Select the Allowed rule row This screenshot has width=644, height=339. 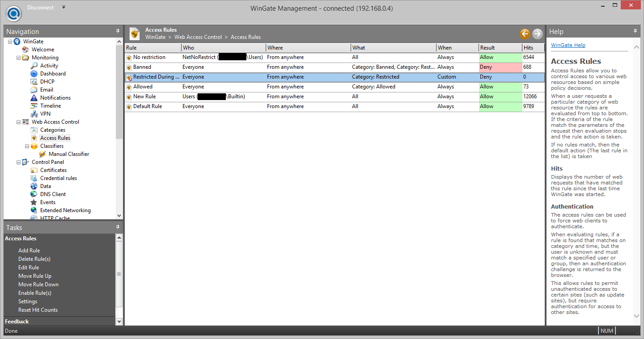[335, 87]
